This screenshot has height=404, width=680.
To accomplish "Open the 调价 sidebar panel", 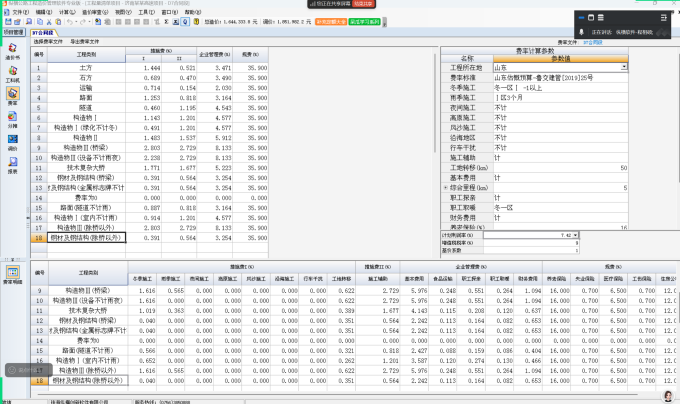I will point(13,142).
